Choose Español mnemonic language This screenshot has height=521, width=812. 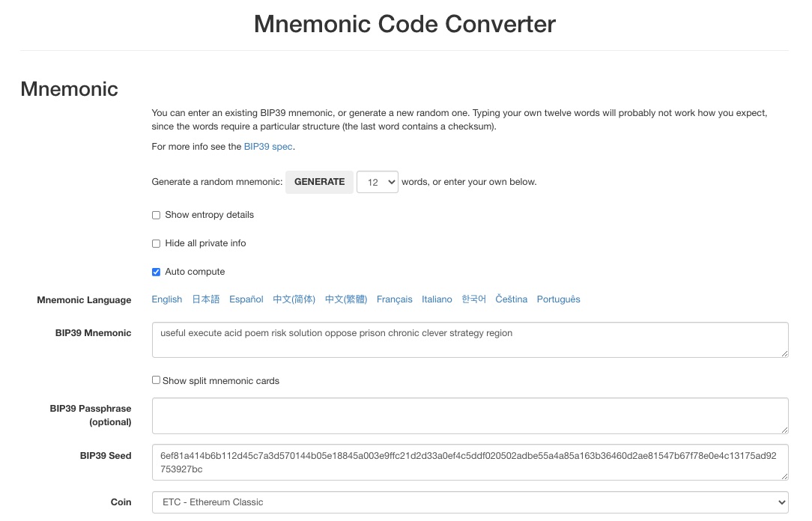(246, 299)
